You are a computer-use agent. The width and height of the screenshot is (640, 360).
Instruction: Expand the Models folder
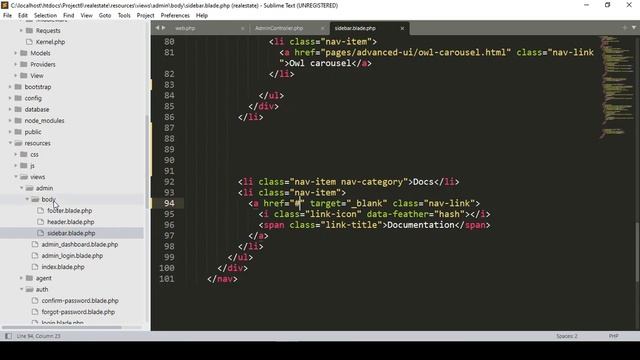16,53
